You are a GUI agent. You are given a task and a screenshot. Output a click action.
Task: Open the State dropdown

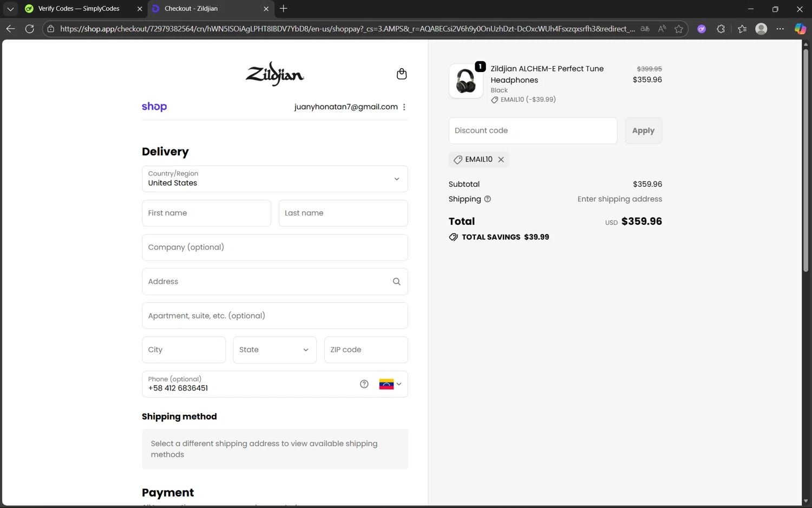point(274,350)
